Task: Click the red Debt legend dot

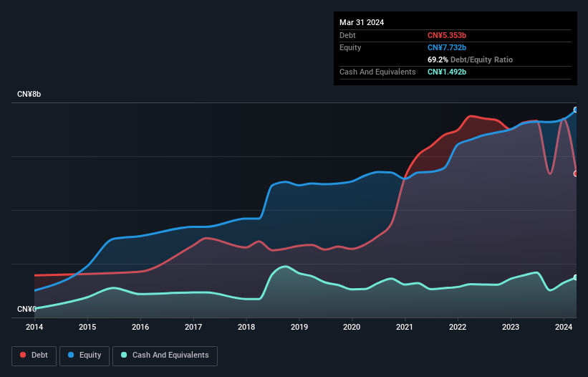Action: pos(23,355)
